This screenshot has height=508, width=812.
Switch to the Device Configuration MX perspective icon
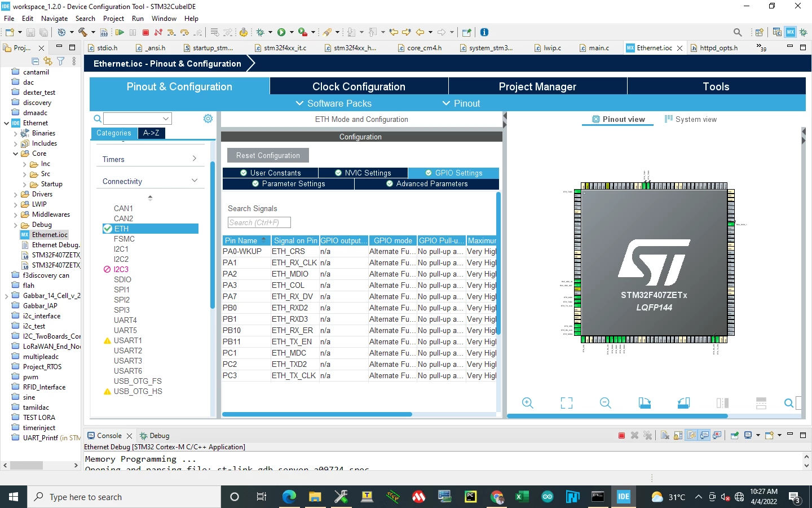coord(791,32)
